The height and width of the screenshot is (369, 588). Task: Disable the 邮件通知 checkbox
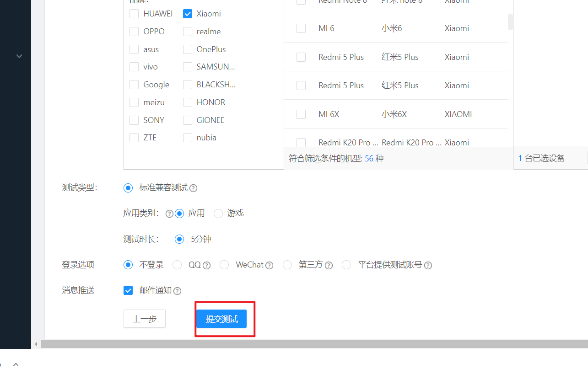coord(128,290)
